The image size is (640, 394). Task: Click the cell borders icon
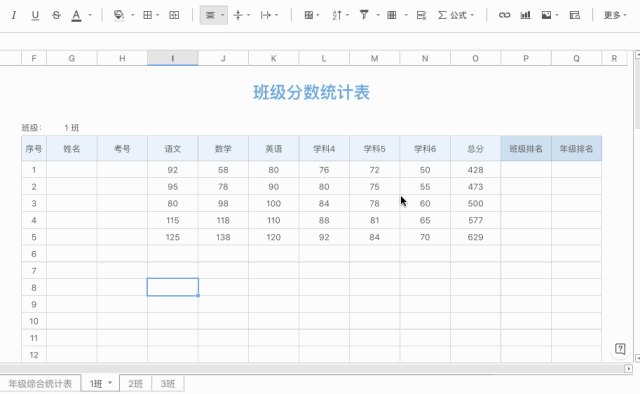[x=147, y=15]
